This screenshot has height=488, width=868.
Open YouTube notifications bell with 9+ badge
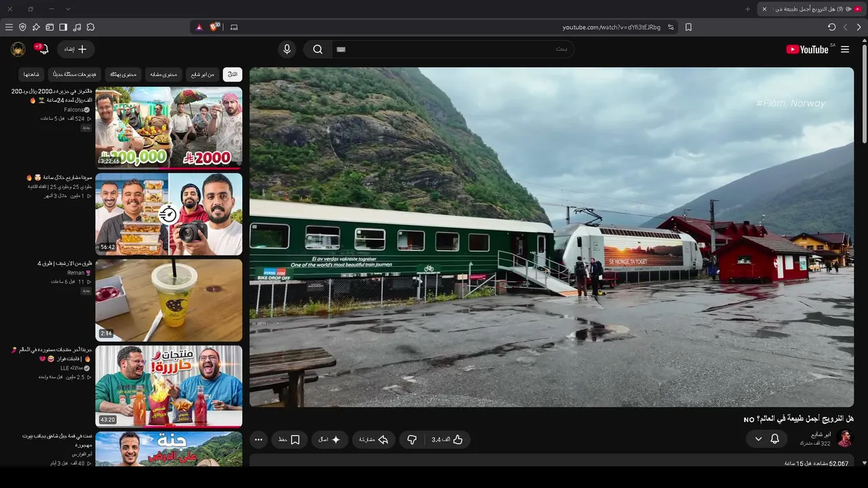(42, 49)
